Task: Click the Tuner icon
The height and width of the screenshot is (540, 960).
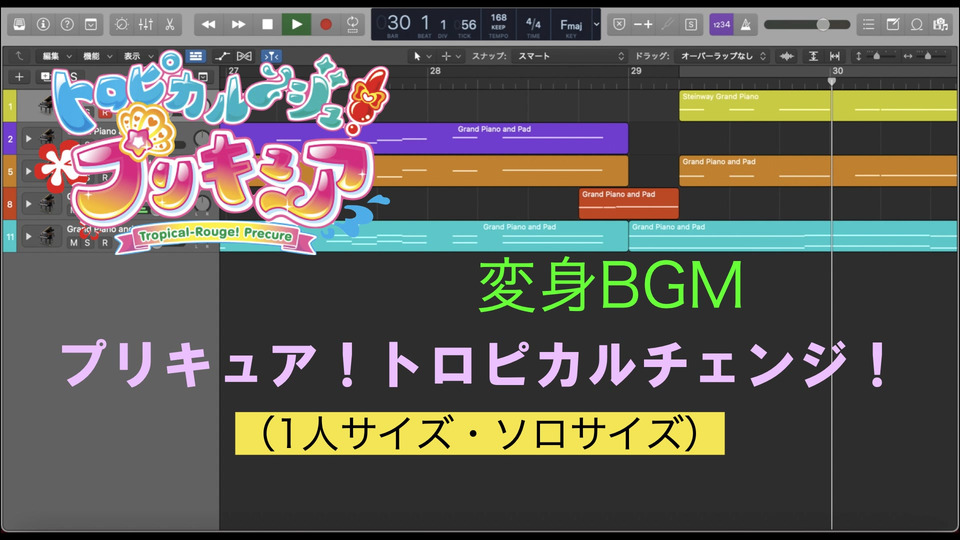Action: tap(667, 24)
